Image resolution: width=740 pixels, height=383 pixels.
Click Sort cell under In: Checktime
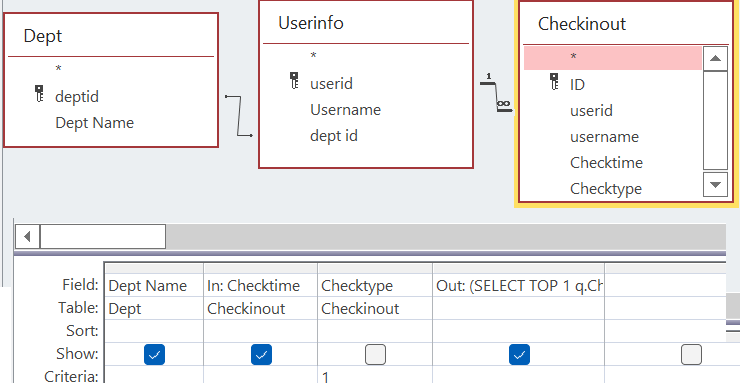click(261, 331)
